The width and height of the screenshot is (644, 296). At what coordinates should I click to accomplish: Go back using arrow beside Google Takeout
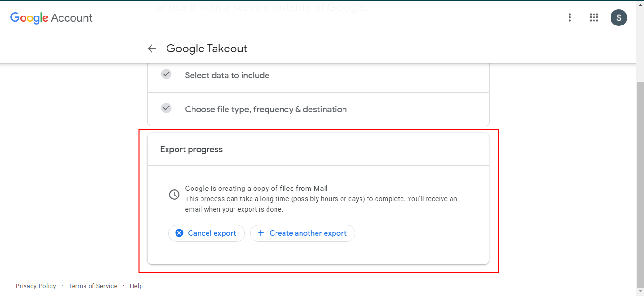(151, 49)
